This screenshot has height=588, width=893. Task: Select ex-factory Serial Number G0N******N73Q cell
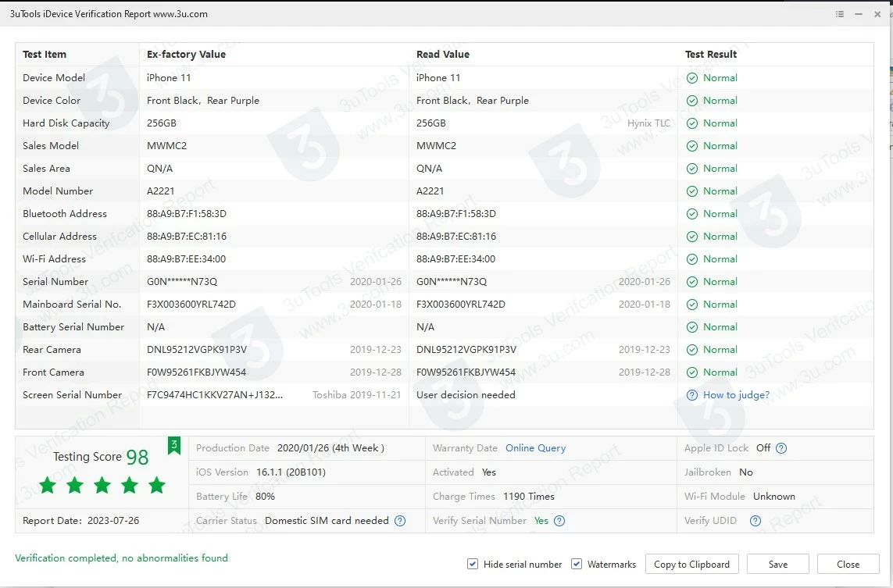click(182, 282)
